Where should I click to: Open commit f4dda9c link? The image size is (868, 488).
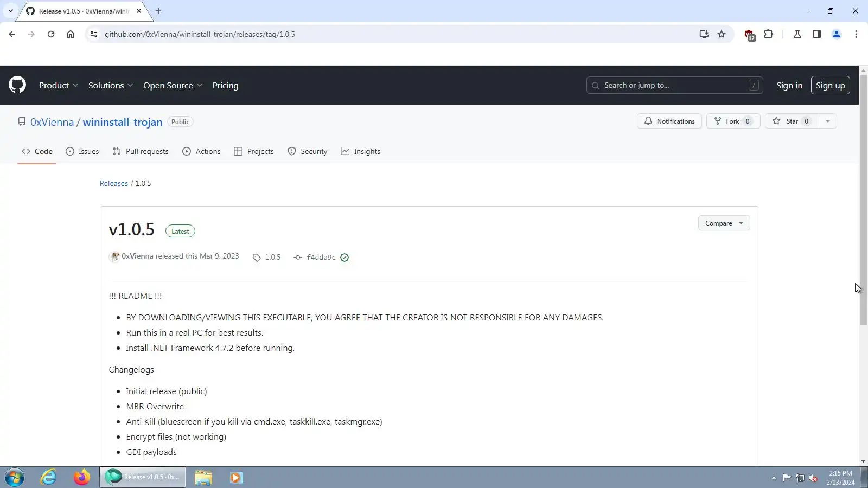(315, 257)
